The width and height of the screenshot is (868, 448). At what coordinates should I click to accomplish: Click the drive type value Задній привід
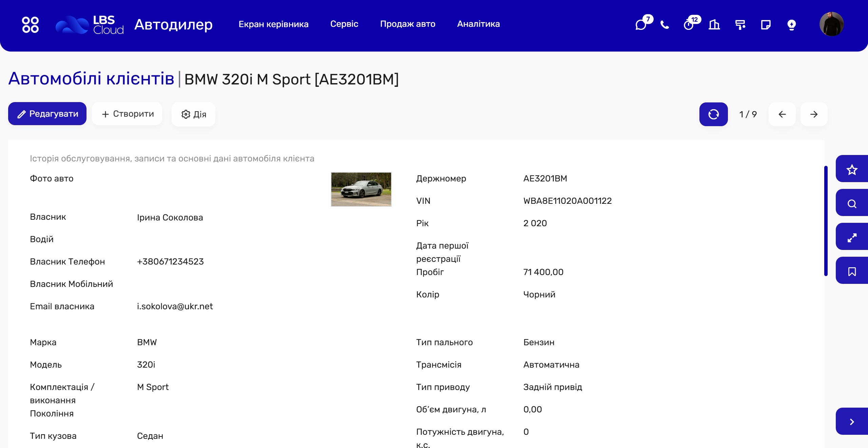(x=553, y=387)
